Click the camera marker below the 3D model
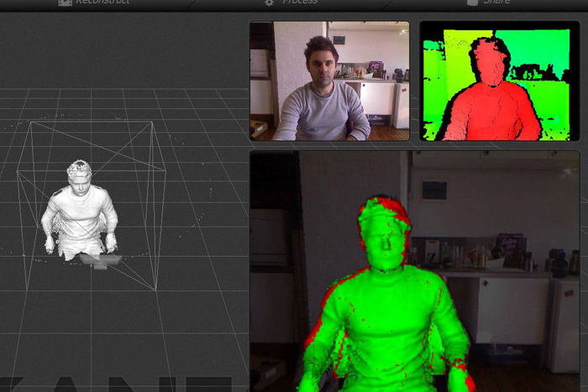This screenshot has width=588, height=392. click(101, 260)
